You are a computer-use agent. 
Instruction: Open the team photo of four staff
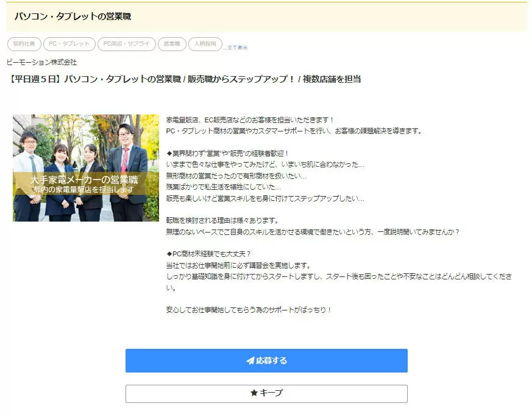(86, 168)
